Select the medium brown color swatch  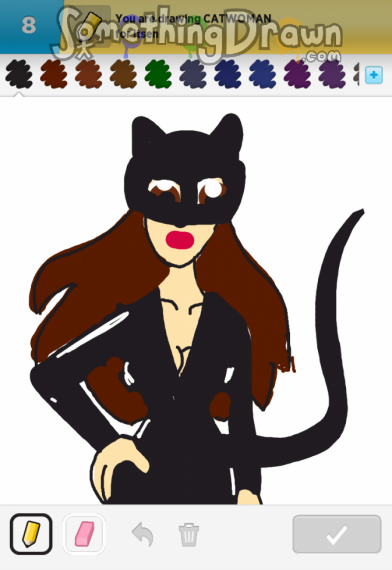[x=124, y=75]
